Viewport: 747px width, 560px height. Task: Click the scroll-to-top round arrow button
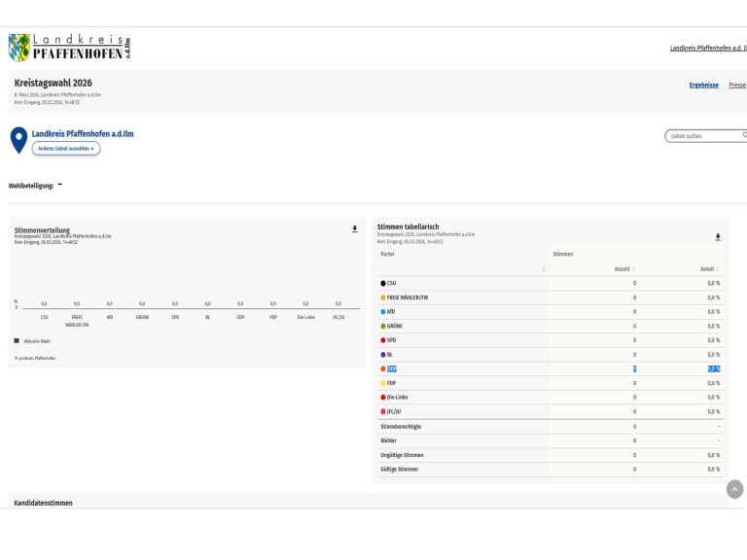coord(734,489)
